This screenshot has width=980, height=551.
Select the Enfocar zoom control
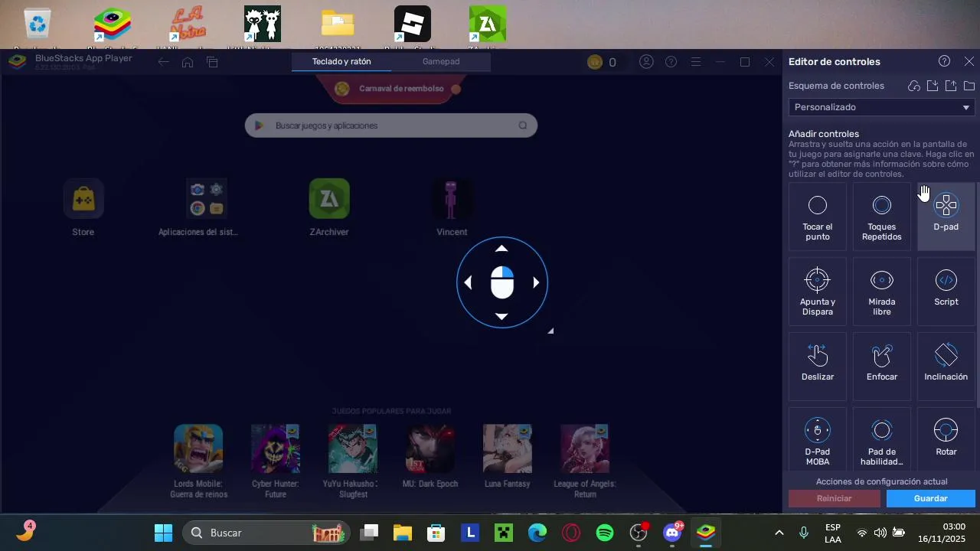(882, 367)
